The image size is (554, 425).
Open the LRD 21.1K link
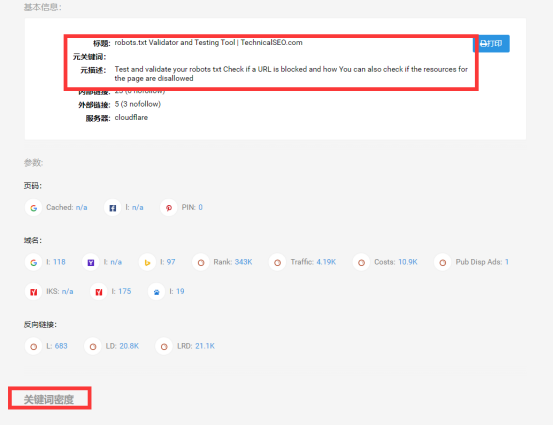205,346
